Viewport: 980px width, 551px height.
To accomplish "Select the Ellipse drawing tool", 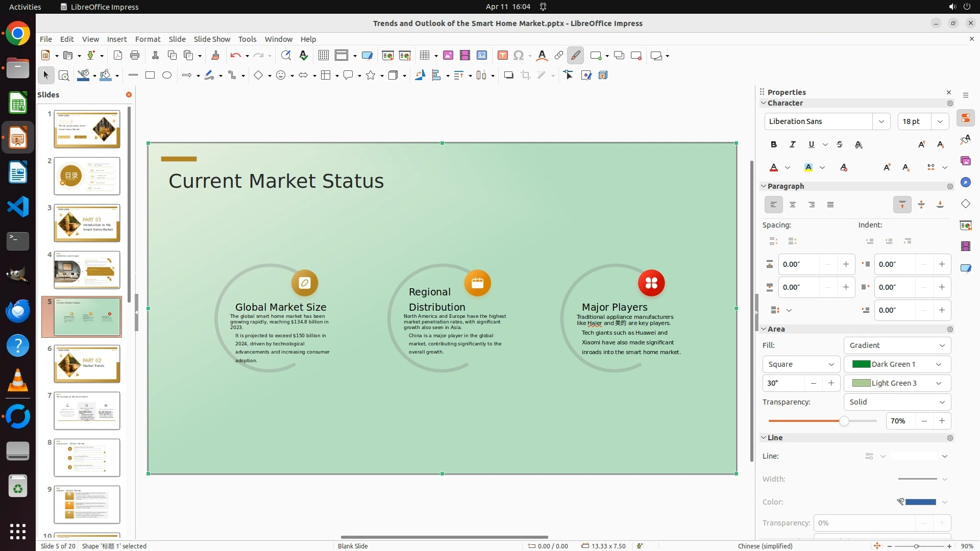I will [x=167, y=76].
